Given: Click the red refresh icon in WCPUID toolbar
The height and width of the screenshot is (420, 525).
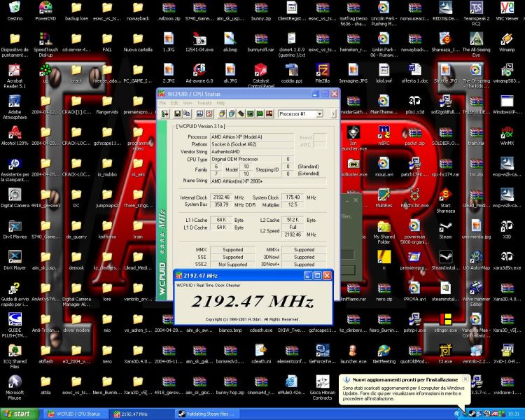Looking at the screenshot, I should (x=209, y=114).
